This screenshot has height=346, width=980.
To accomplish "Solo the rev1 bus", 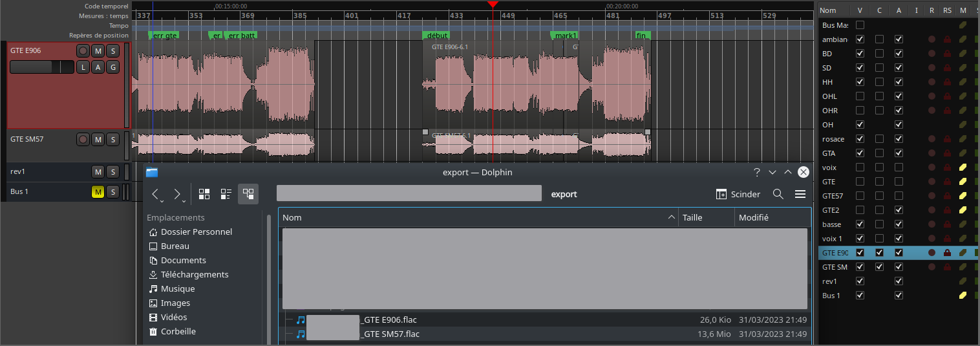I will [112, 171].
